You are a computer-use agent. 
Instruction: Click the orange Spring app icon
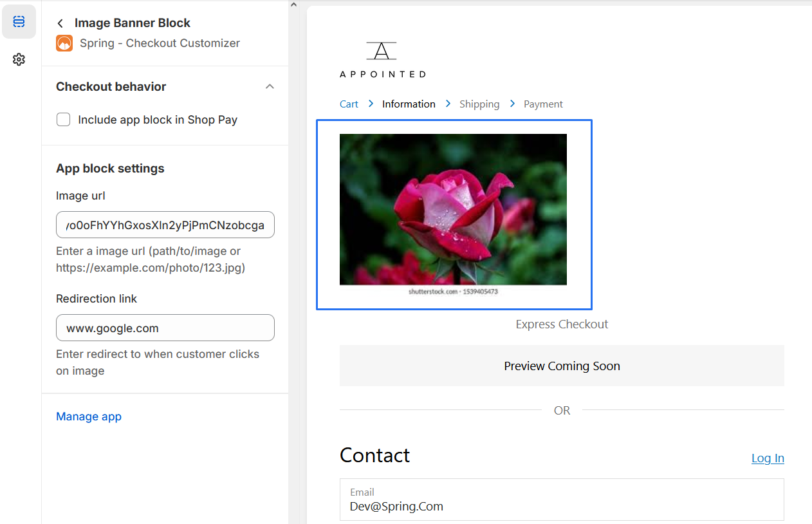point(64,43)
